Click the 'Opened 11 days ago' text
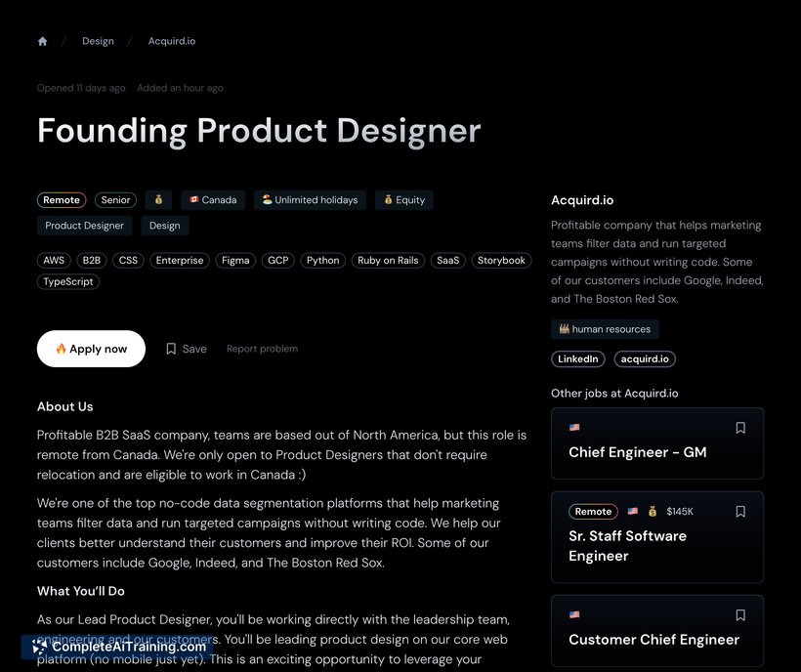This screenshot has height=672, width=801. tap(81, 88)
